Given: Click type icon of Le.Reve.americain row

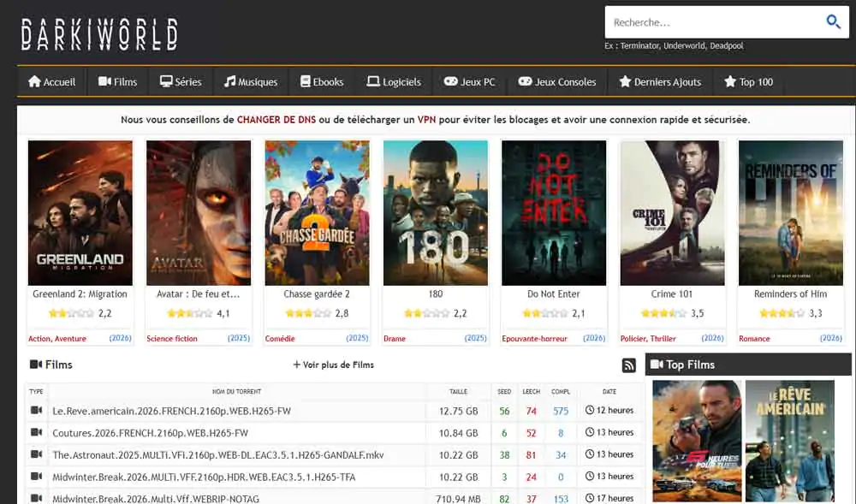Looking at the screenshot, I should (x=37, y=410).
